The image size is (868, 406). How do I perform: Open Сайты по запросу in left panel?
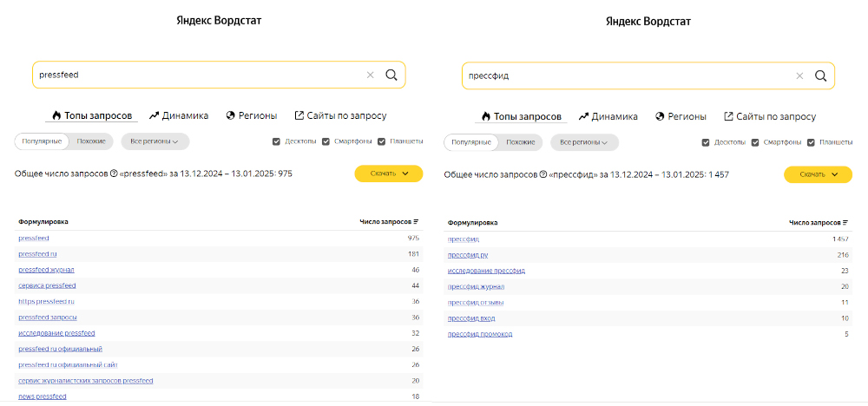[340, 115]
